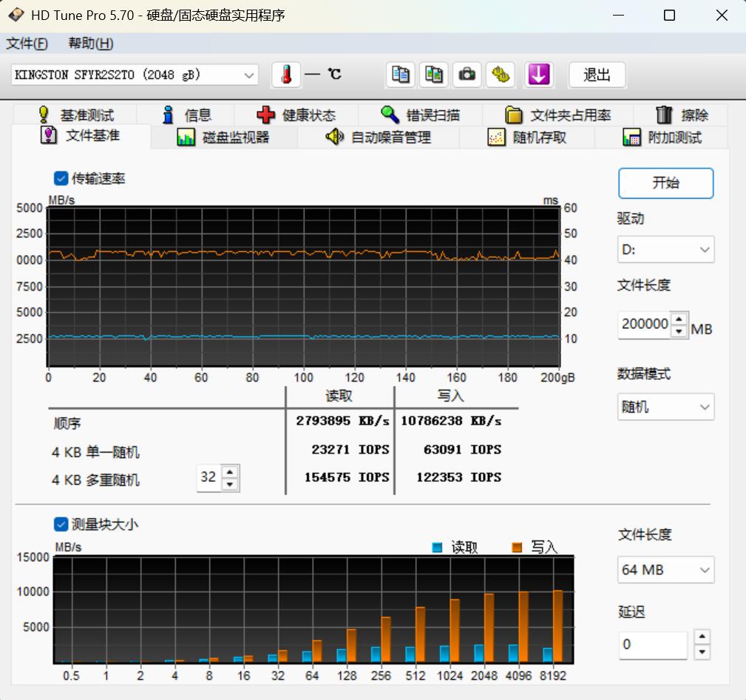This screenshot has height=700, width=746.
Task: Click the HD Tune Pro app icon in title bar
Action: click(16, 16)
